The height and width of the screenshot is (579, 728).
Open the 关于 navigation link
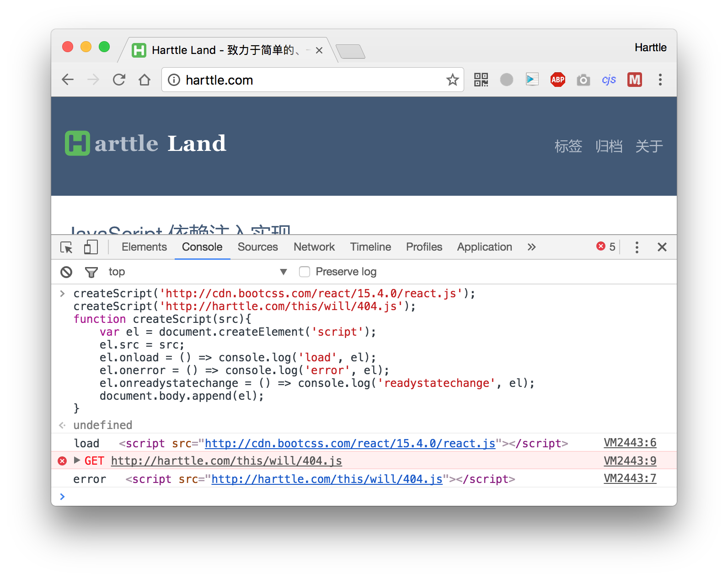pyautogui.click(x=649, y=146)
